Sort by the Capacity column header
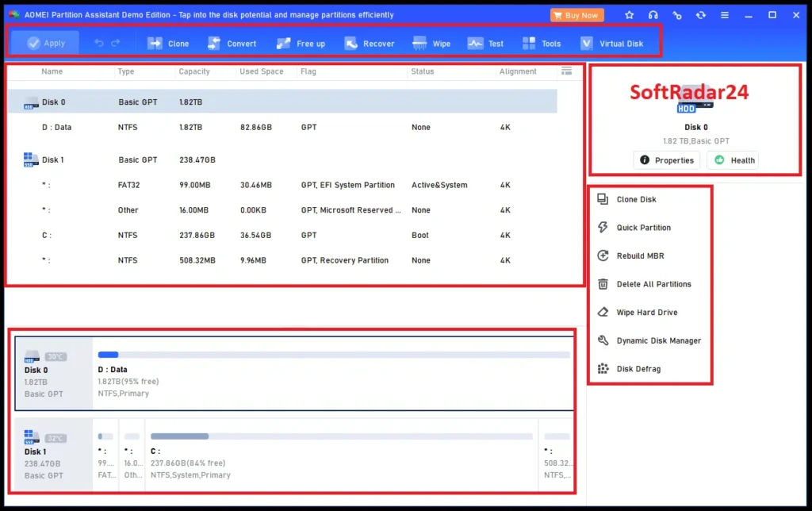The width and height of the screenshot is (812, 511). [x=194, y=71]
